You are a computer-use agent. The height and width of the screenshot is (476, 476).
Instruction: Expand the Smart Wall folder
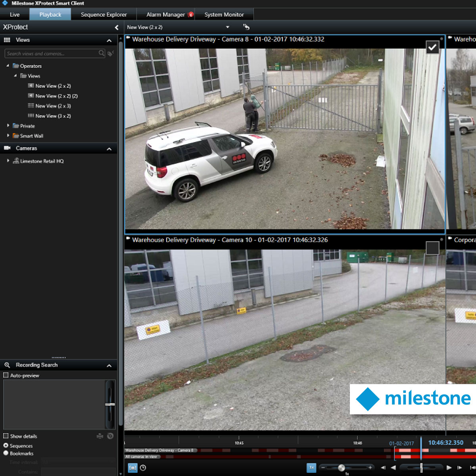click(x=8, y=136)
